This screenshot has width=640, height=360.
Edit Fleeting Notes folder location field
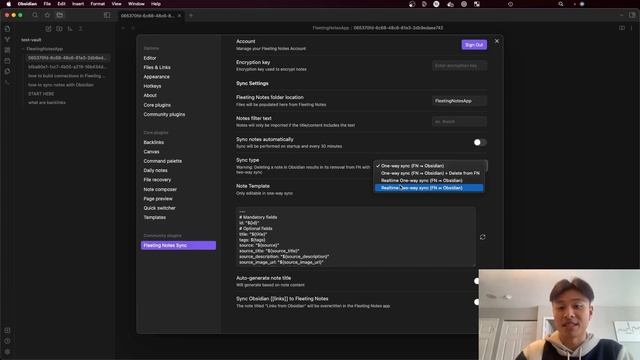coord(459,101)
